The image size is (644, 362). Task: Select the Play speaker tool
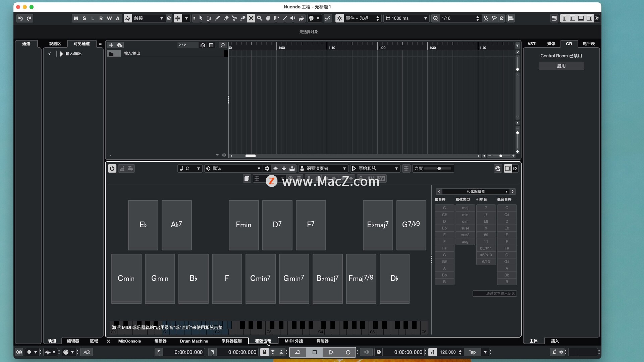pyautogui.click(x=293, y=18)
